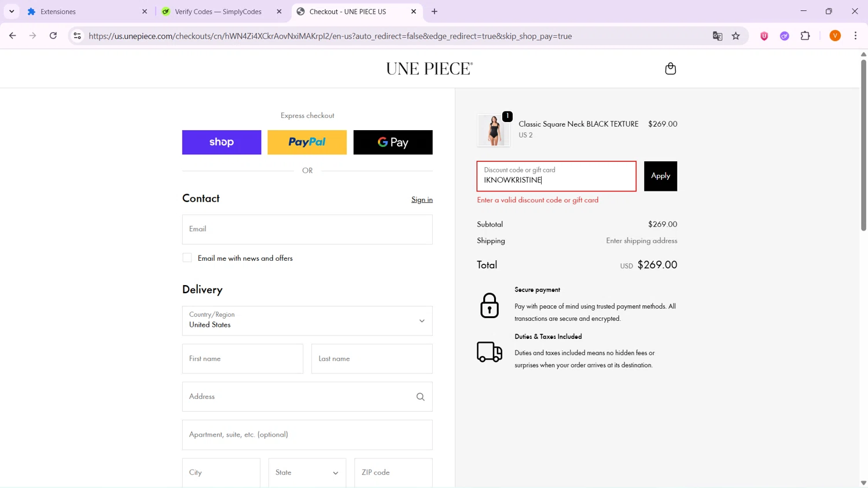The height and width of the screenshot is (488, 868).
Task: Click the page vertical scrollbar
Action: 863,145
